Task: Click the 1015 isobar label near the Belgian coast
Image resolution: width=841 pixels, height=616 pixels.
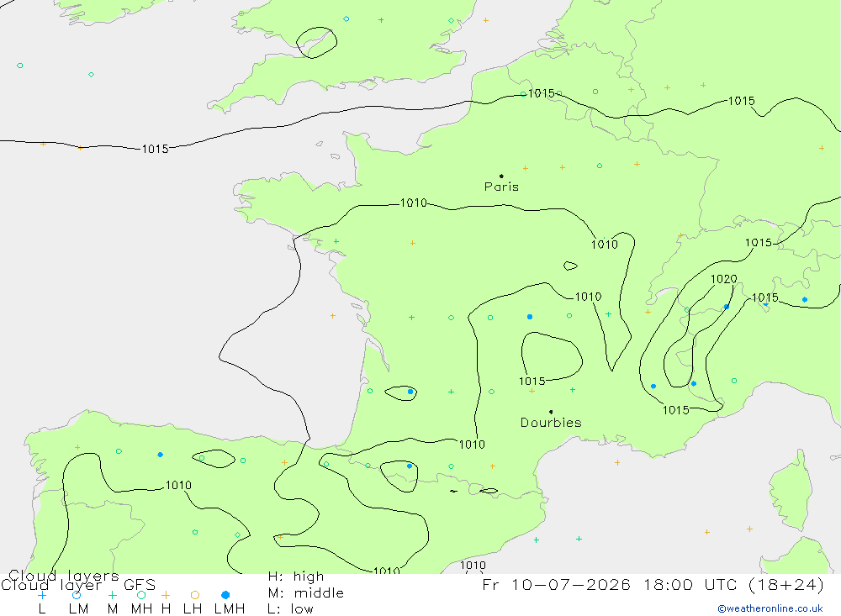Action: (x=541, y=93)
